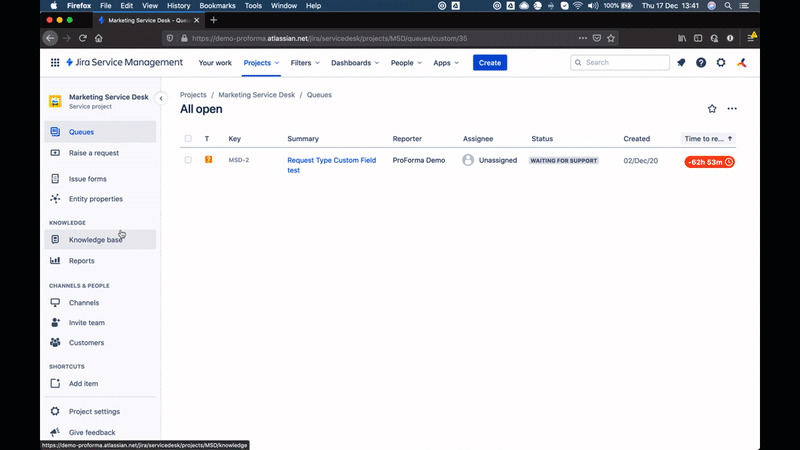Open a new browser tab

tap(214, 20)
